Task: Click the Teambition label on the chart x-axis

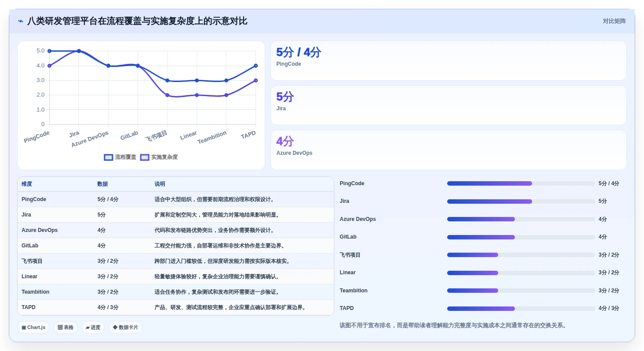Action: coord(212,137)
